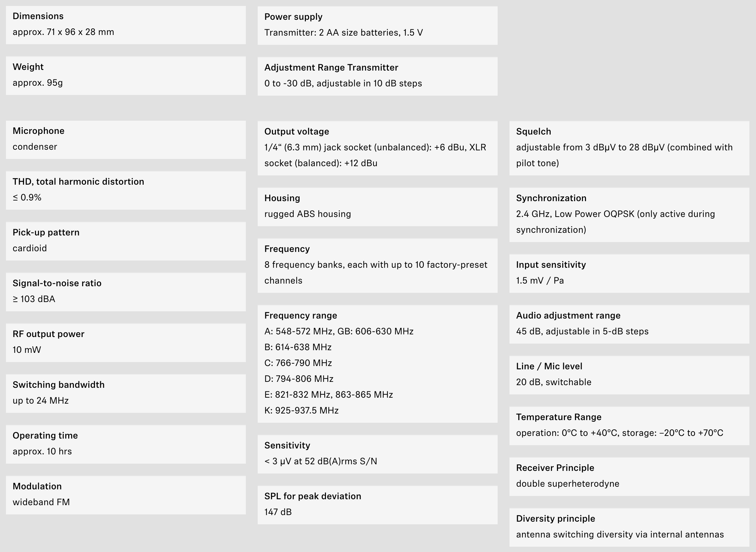
Task: Click the RF output power card
Action: tap(126, 343)
